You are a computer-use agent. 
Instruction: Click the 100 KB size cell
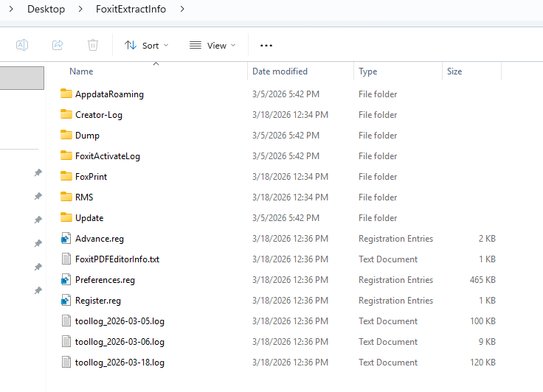(483, 321)
